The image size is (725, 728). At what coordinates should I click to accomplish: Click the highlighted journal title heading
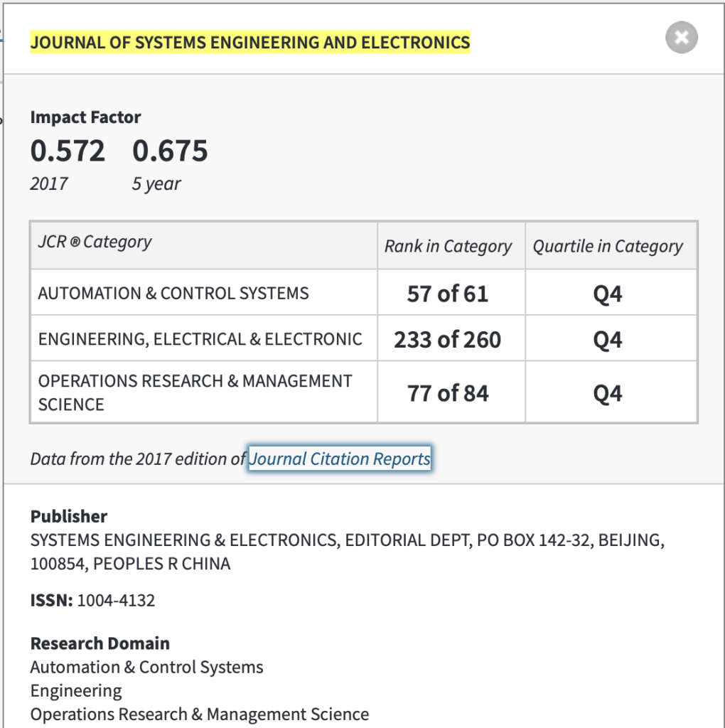(250, 43)
